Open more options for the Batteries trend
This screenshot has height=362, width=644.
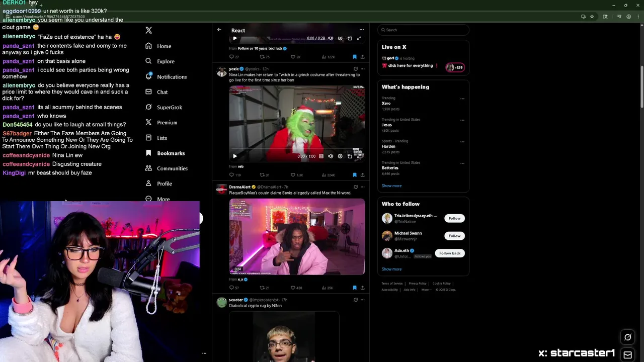(x=462, y=163)
